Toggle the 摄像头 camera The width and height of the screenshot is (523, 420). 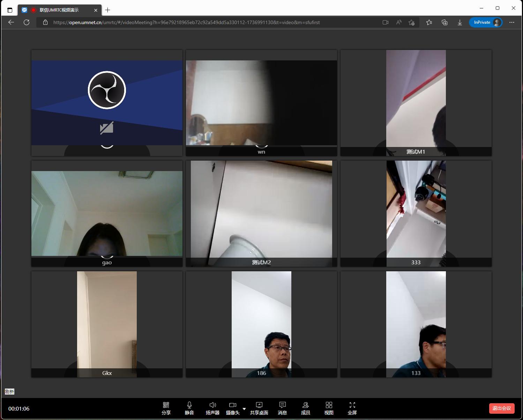click(x=232, y=408)
